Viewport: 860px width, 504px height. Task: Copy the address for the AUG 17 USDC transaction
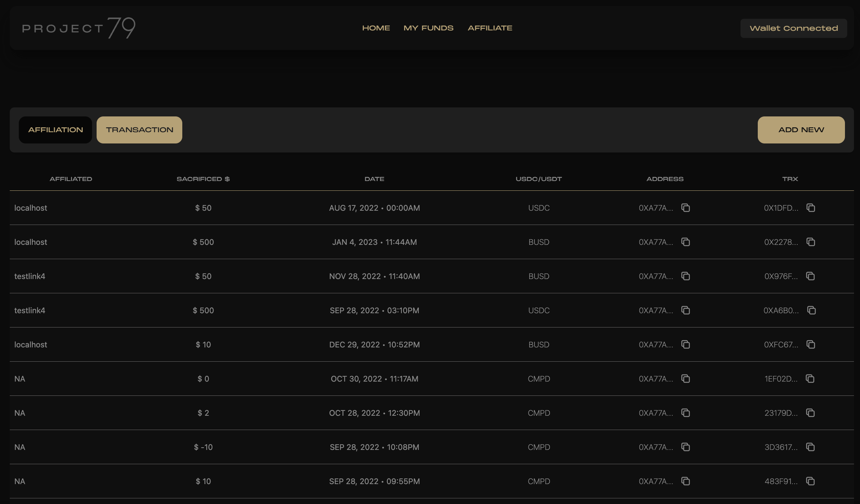(686, 208)
